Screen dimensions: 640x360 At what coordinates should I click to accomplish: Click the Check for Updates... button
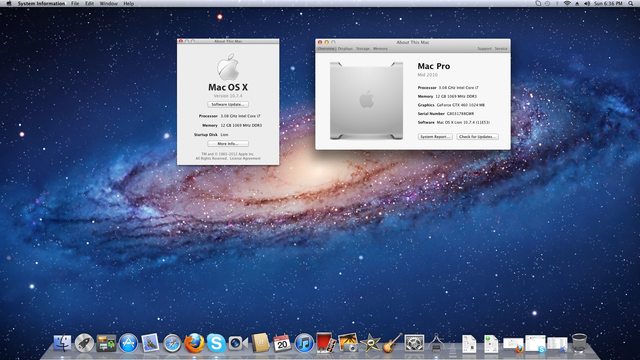(478, 137)
